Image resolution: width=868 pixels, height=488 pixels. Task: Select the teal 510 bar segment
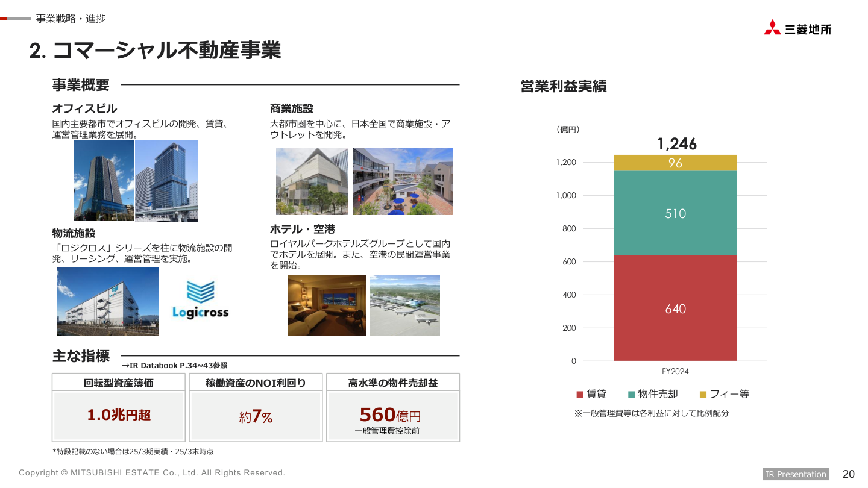[675, 213]
